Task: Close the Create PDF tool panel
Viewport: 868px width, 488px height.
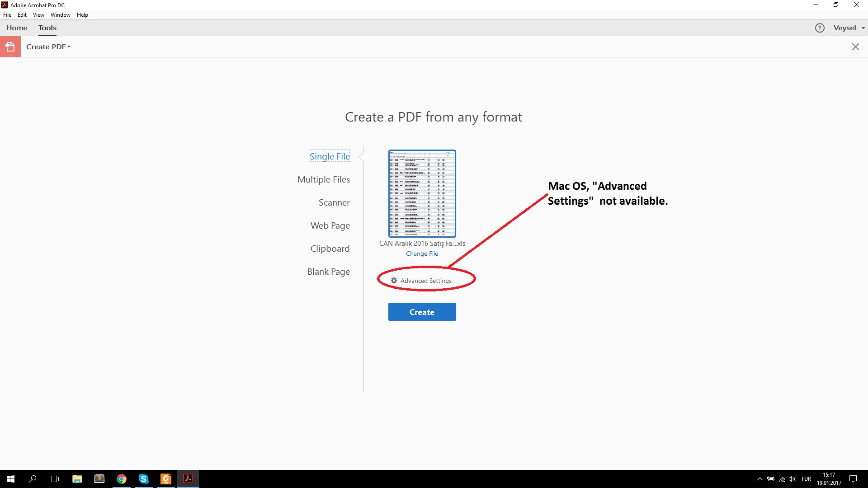Action: (x=855, y=47)
